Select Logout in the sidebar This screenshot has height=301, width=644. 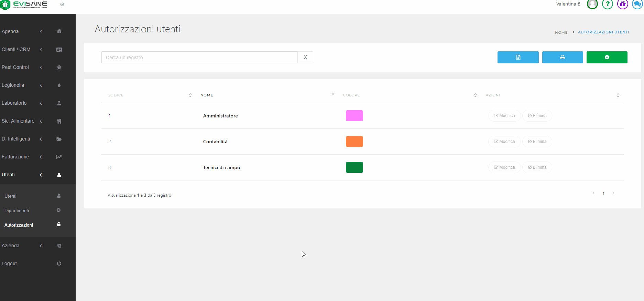tap(9, 263)
